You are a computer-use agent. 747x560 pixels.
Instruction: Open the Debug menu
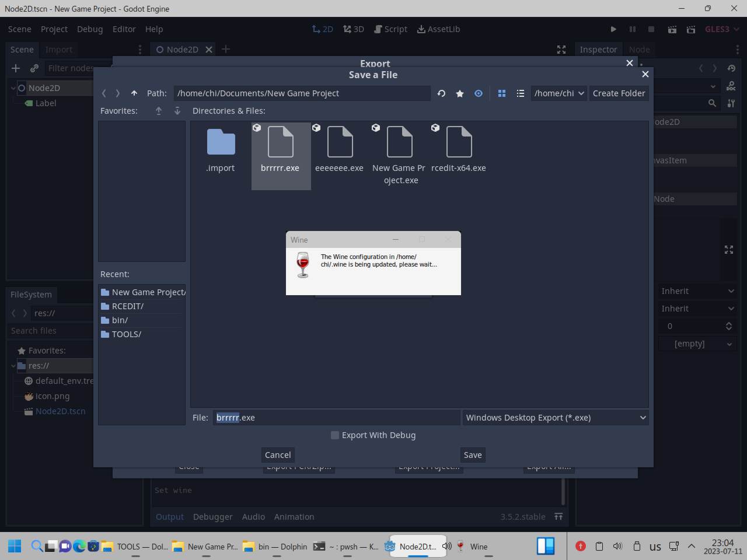coord(90,29)
